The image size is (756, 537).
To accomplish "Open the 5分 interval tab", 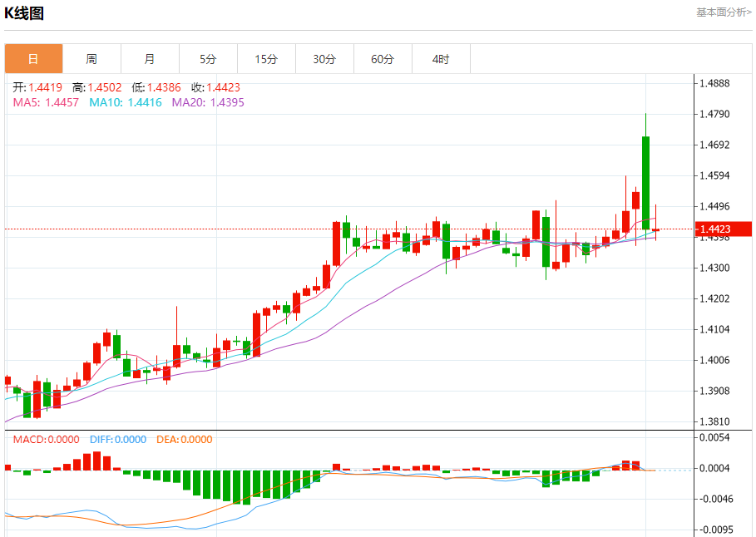I will click(x=208, y=59).
